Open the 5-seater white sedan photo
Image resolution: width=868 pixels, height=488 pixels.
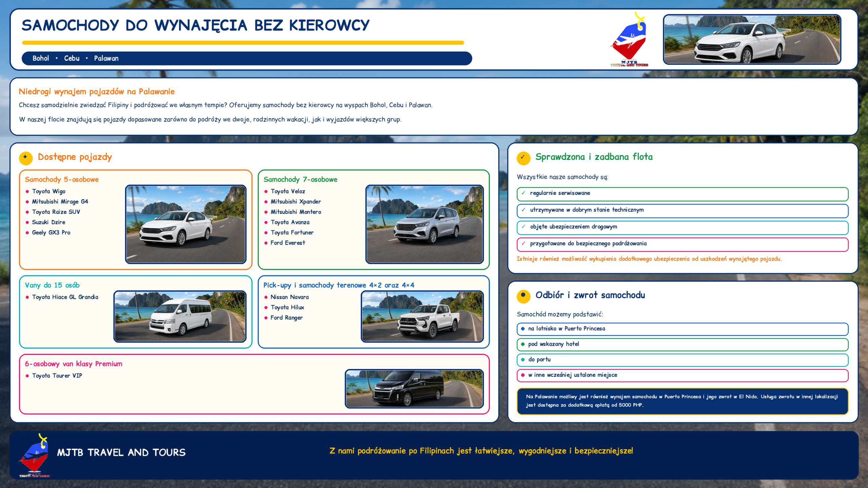186,224
